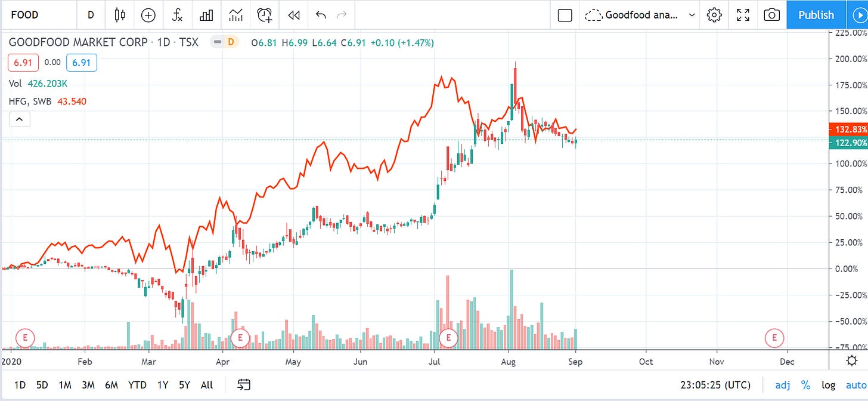Image resolution: width=868 pixels, height=401 pixels.
Task: Click the cloud icon next to Goodfood ana...
Action: (593, 15)
